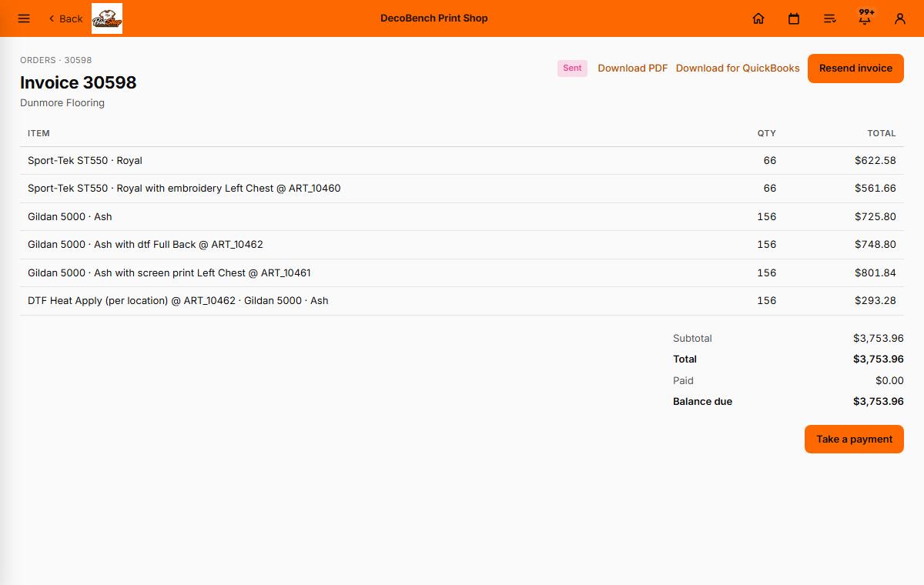The height and width of the screenshot is (585, 924).
Task: Click the Balance due label
Action: coord(702,402)
